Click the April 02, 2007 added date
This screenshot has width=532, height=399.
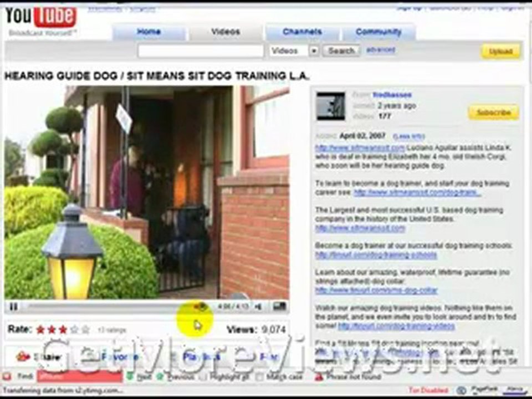[362, 136]
